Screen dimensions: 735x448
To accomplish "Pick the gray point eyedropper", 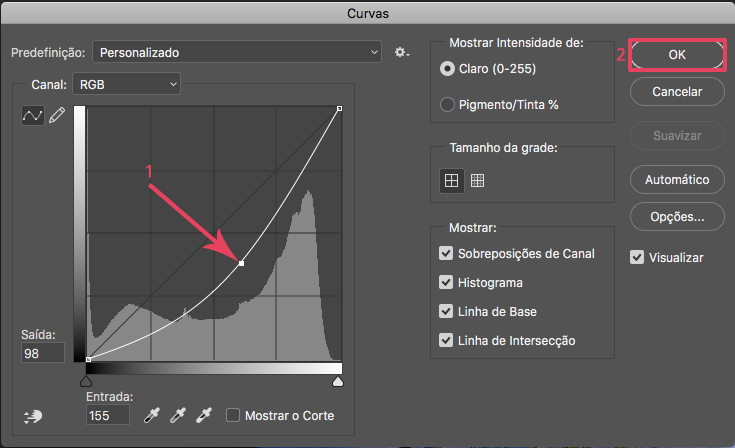I will pos(178,415).
